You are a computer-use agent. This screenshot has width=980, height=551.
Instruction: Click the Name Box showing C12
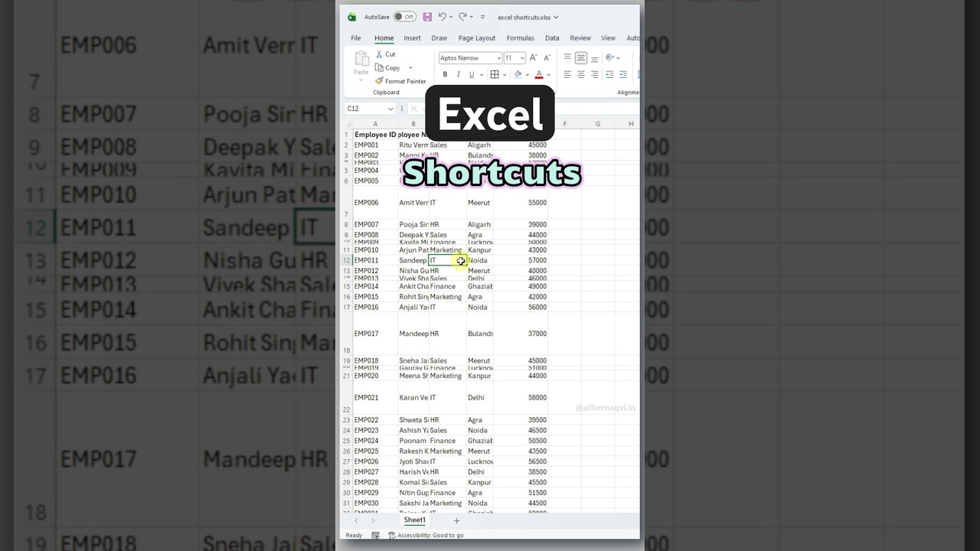[366, 109]
